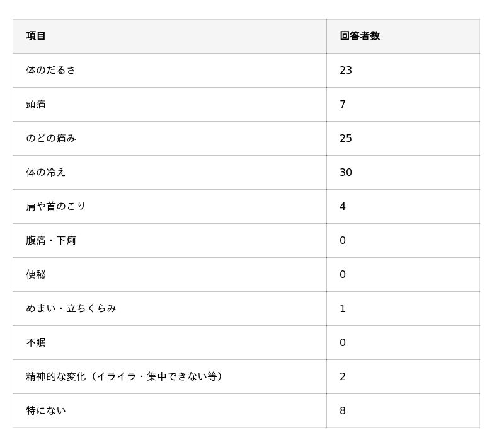Click the 頭痛 cell

tap(36, 104)
